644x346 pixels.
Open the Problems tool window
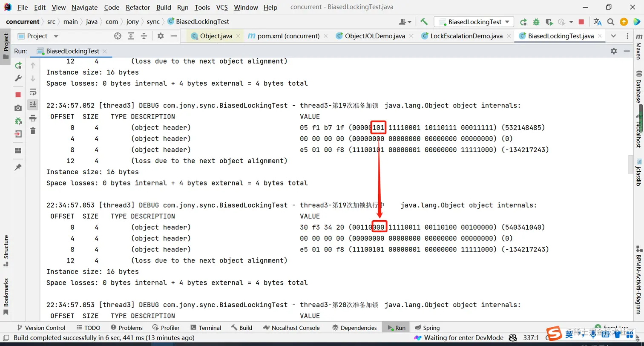[x=126, y=328]
